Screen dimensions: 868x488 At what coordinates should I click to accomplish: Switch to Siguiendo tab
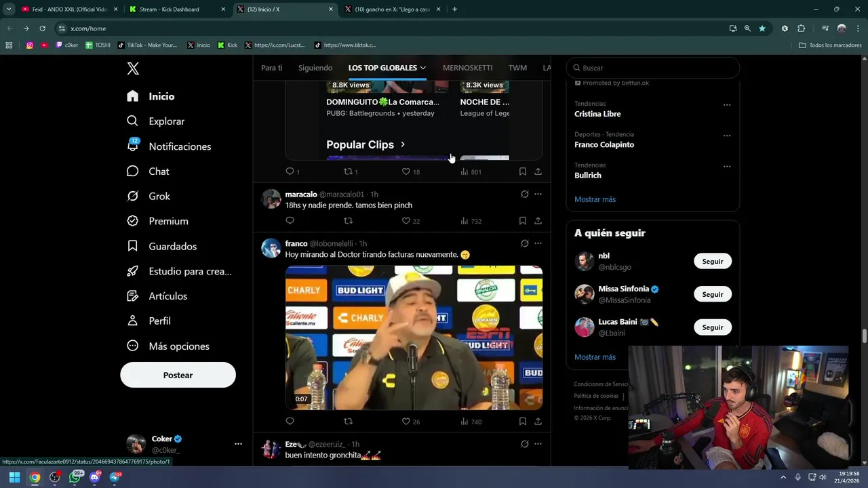[315, 68]
